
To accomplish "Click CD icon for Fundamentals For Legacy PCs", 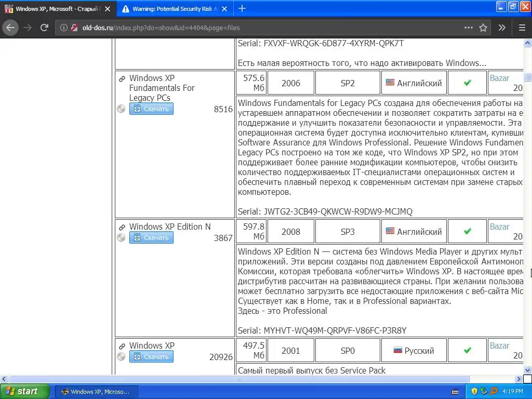I will (121, 109).
